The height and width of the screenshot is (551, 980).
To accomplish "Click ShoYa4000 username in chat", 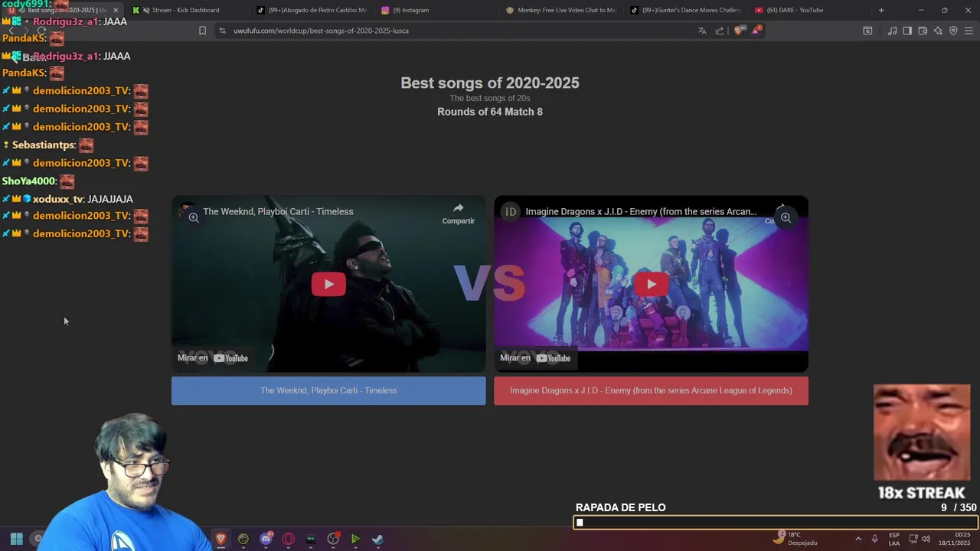I will click(29, 181).
